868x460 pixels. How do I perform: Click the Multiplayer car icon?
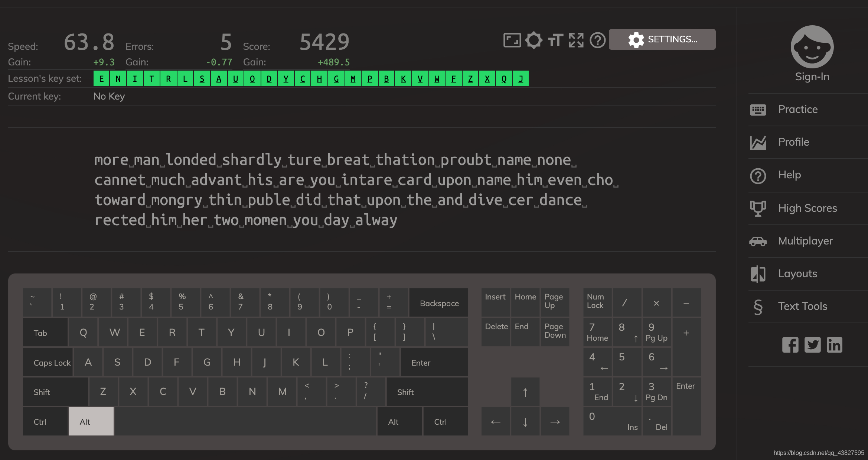pos(758,241)
